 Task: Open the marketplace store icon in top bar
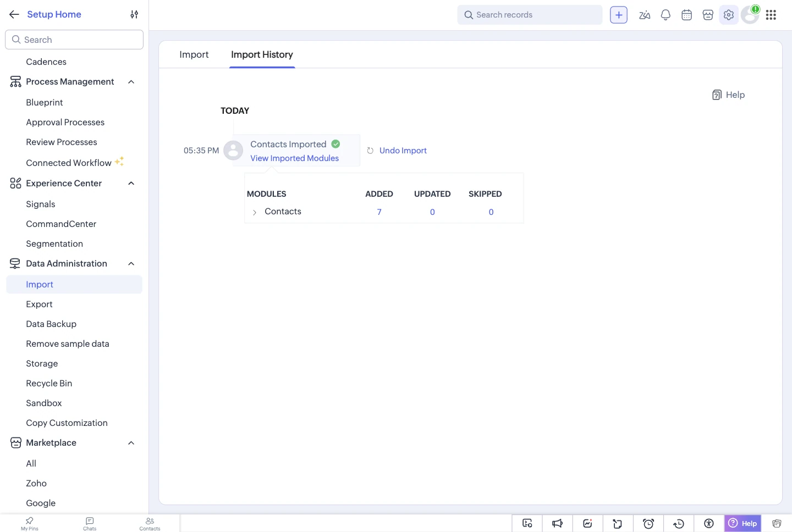708,15
